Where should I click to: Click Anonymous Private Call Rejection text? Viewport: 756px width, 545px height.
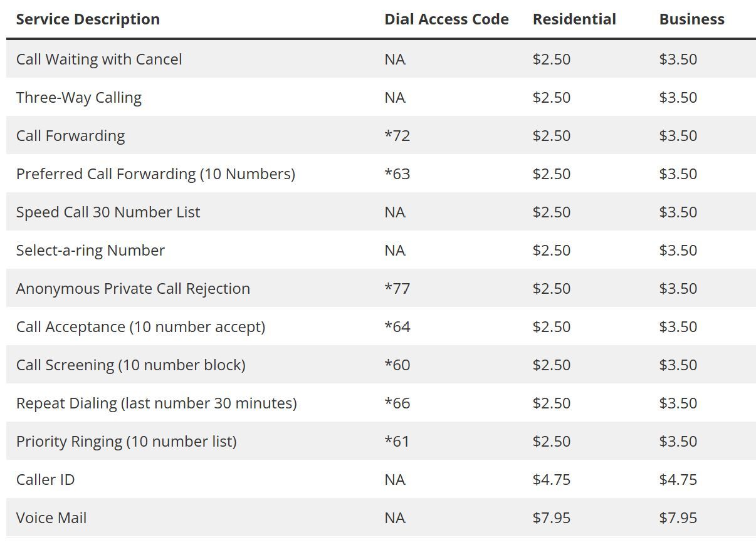(133, 289)
